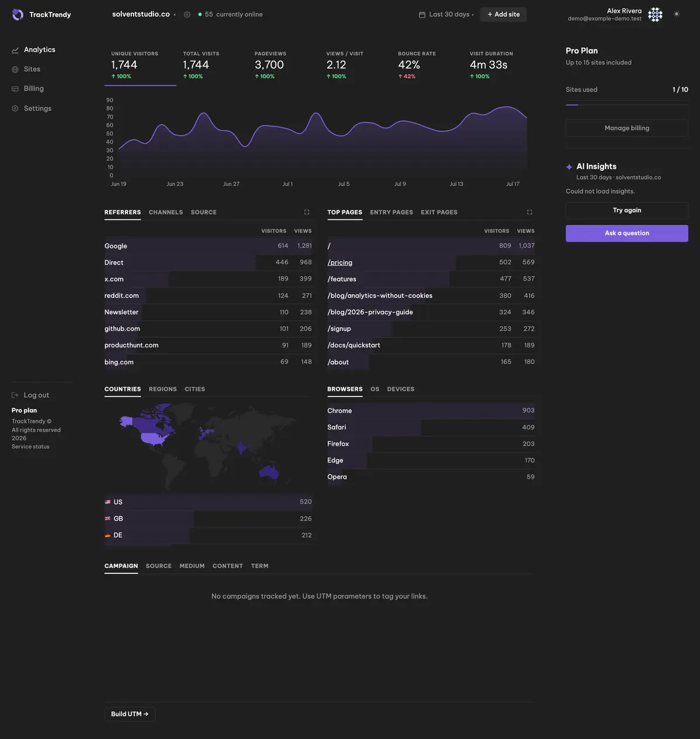Select the Bounce Rate metric

(427, 65)
